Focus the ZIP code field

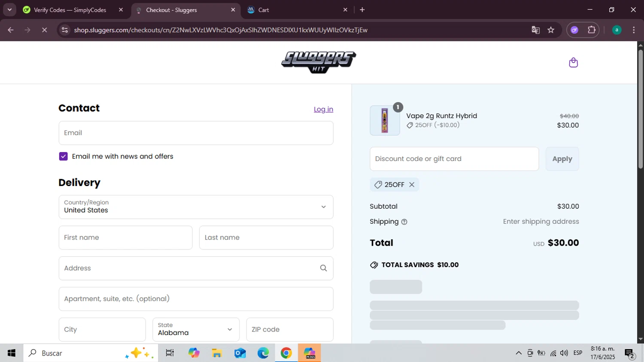coord(290,329)
